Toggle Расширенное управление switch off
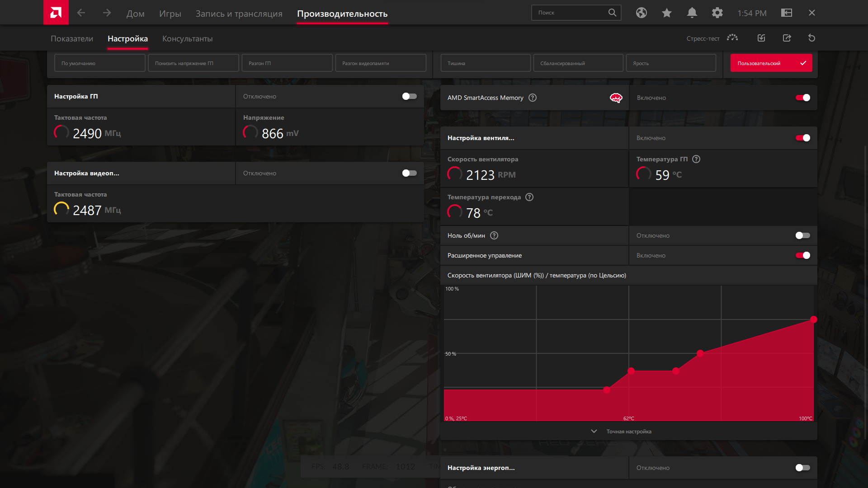868x488 pixels. [802, 255]
